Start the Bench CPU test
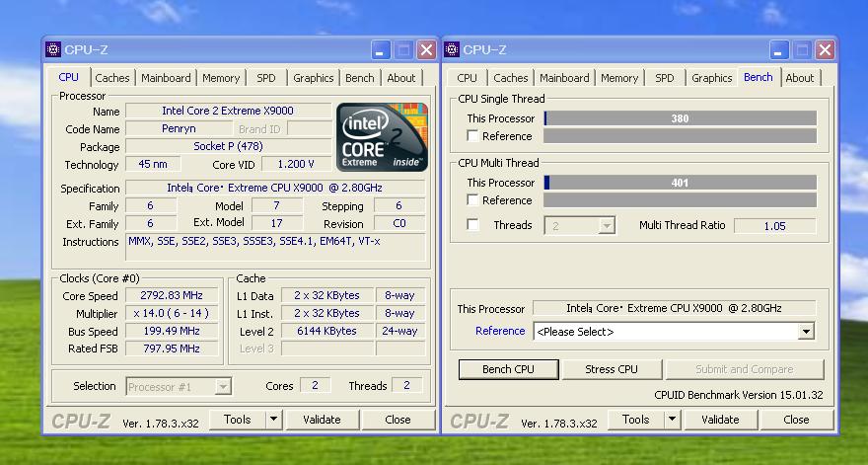The image size is (868, 465). pyautogui.click(x=508, y=369)
